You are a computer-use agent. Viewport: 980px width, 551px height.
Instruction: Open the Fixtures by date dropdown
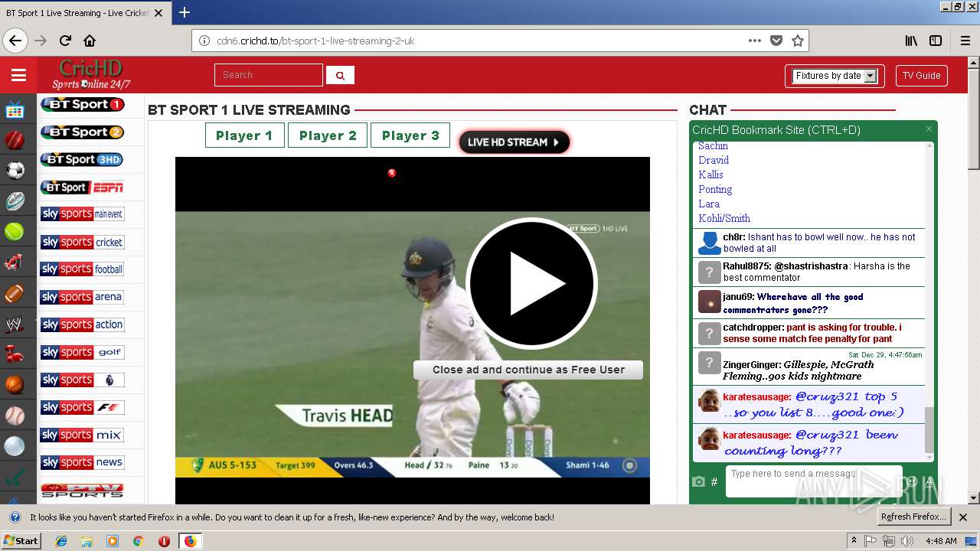point(835,76)
